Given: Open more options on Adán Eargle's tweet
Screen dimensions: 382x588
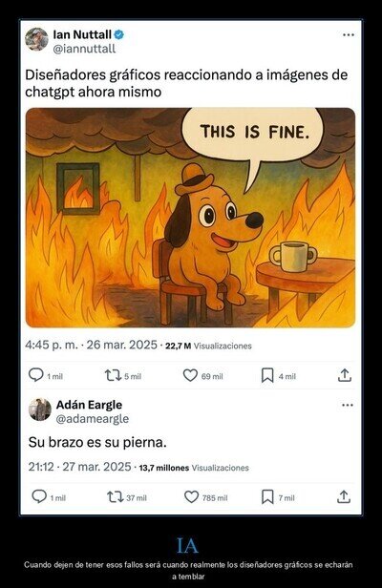Looking at the screenshot, I should [348, 405].
